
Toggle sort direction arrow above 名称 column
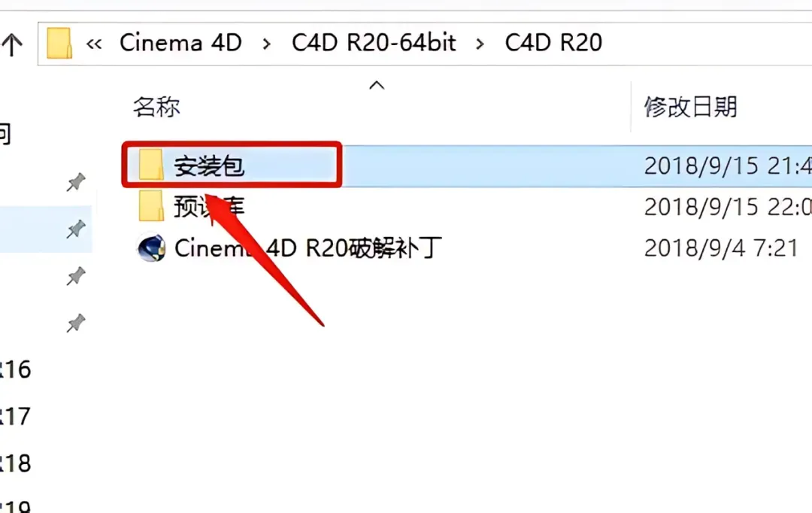point(377,85)
